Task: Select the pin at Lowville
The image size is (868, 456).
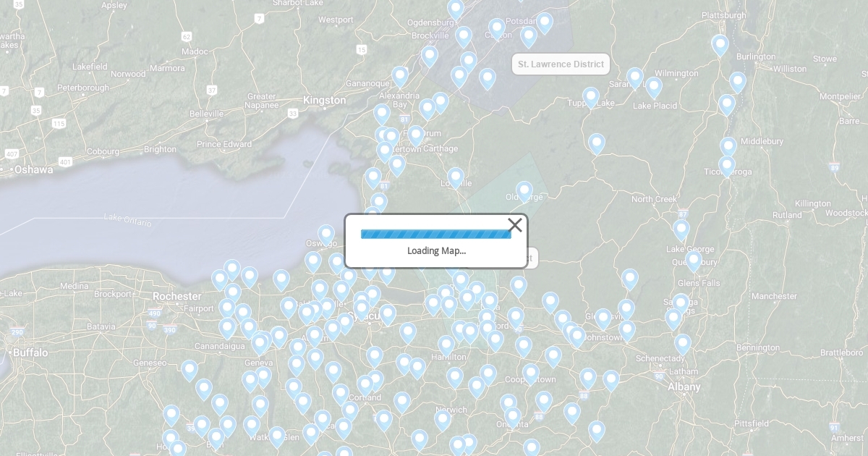Action: coord(456,177)
